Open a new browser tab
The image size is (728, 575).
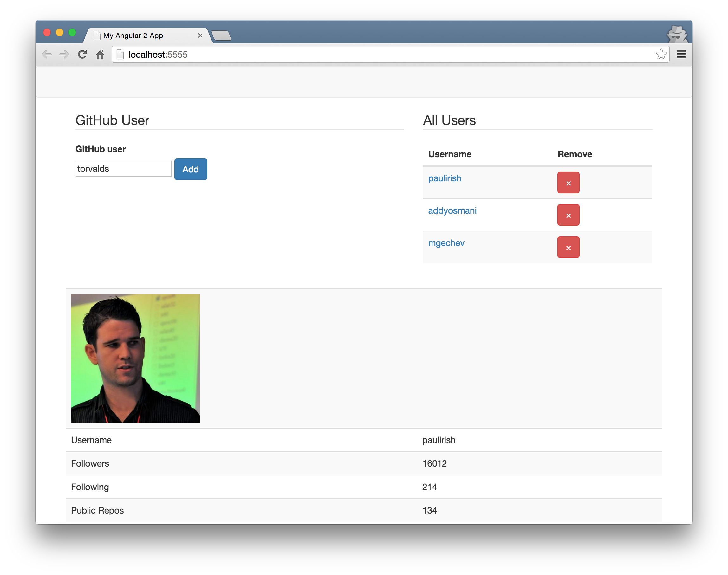pos(221,36)
